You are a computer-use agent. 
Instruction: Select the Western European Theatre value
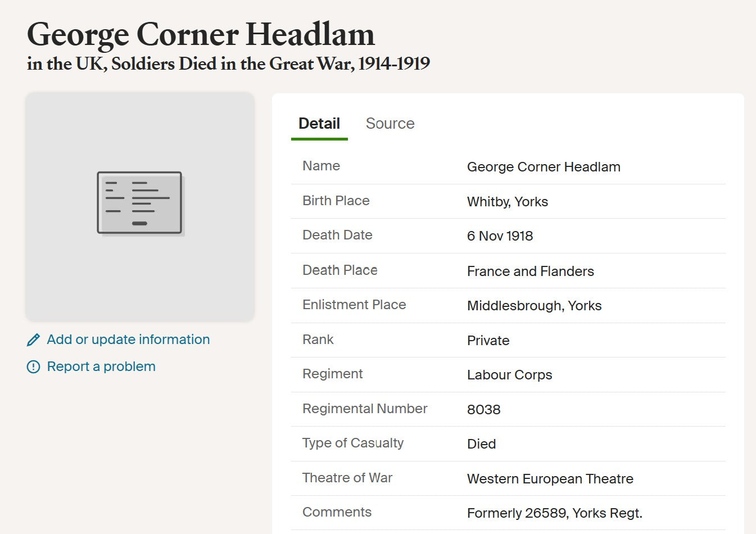pos(550,479)
